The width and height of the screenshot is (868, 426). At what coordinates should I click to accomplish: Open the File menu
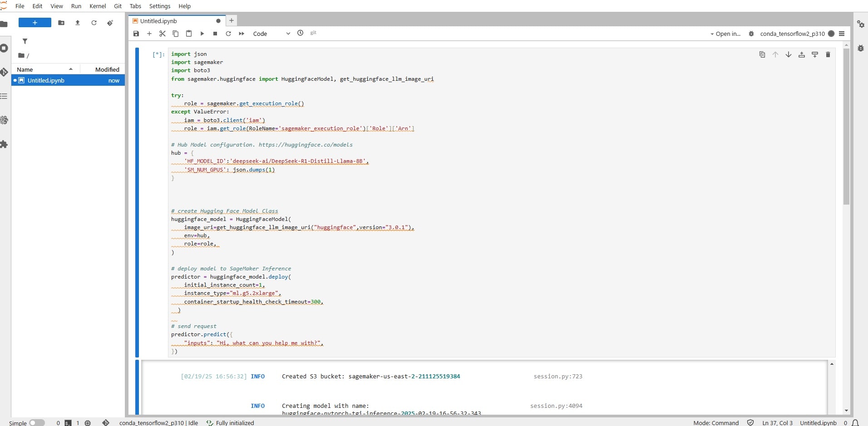(x=20, y=6)
